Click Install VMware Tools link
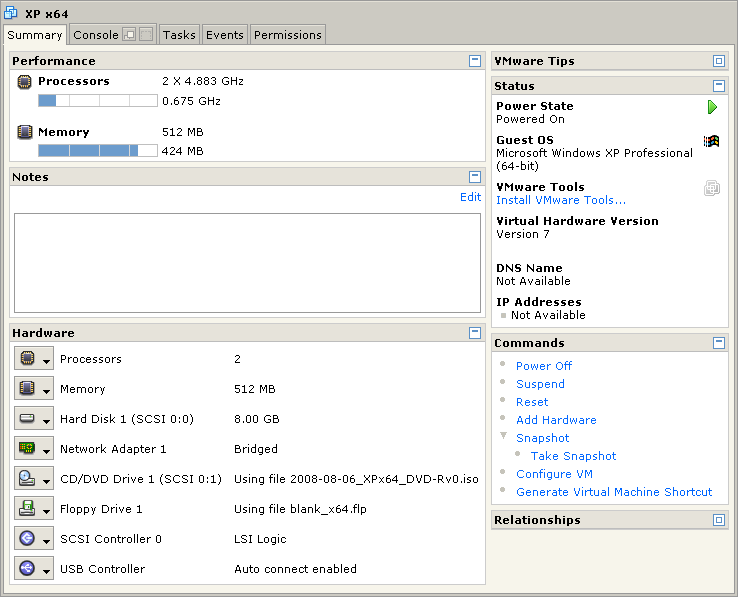 (561, 200)
